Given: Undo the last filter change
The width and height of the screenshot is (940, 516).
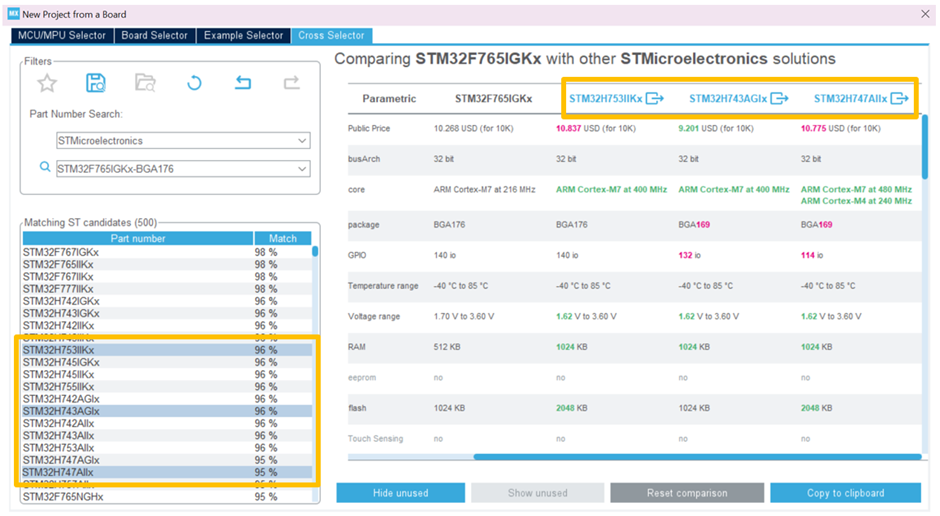Looking at the screenshot, I should coord(243,83).
